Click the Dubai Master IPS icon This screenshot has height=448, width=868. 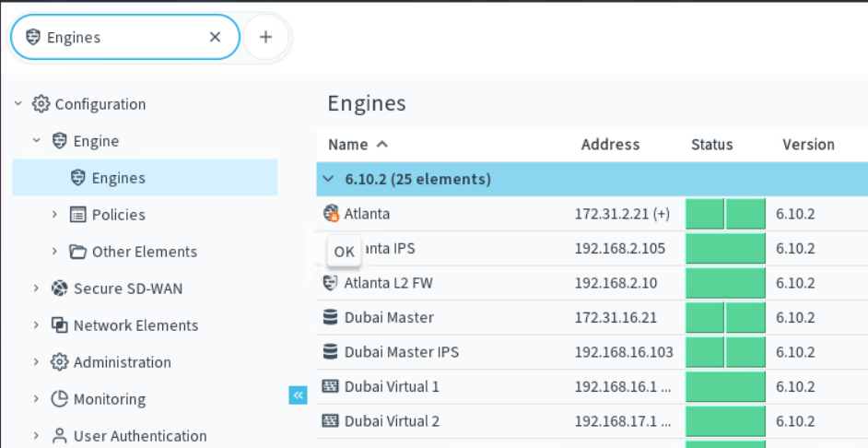(331, 352)
